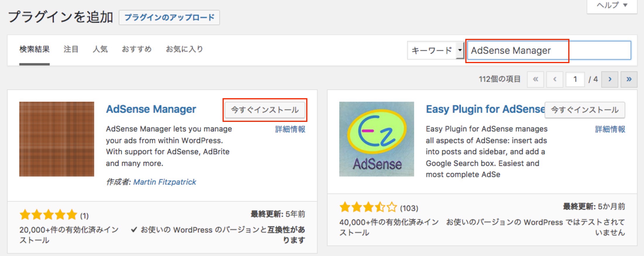This screenshot has height=256, width=644.
Task: Click the plugin search keyword field
Action: (549, 51)
